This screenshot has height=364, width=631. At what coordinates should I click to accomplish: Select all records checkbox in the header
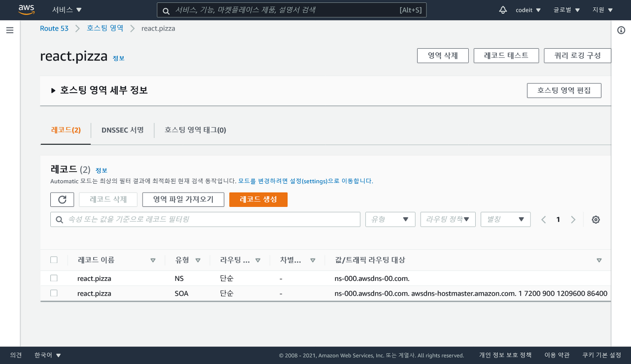54,260
